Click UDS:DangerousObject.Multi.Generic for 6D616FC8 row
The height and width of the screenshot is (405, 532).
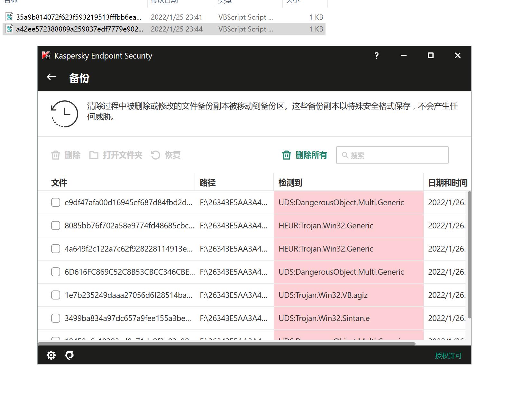(x=349, y=272)
